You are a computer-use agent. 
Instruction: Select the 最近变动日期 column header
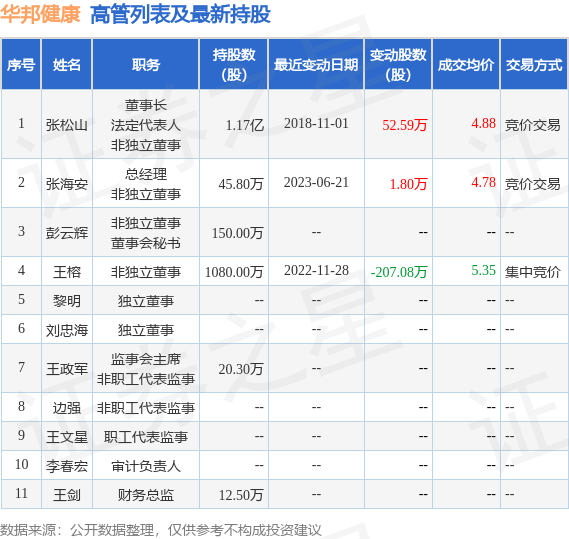[316, 65]
